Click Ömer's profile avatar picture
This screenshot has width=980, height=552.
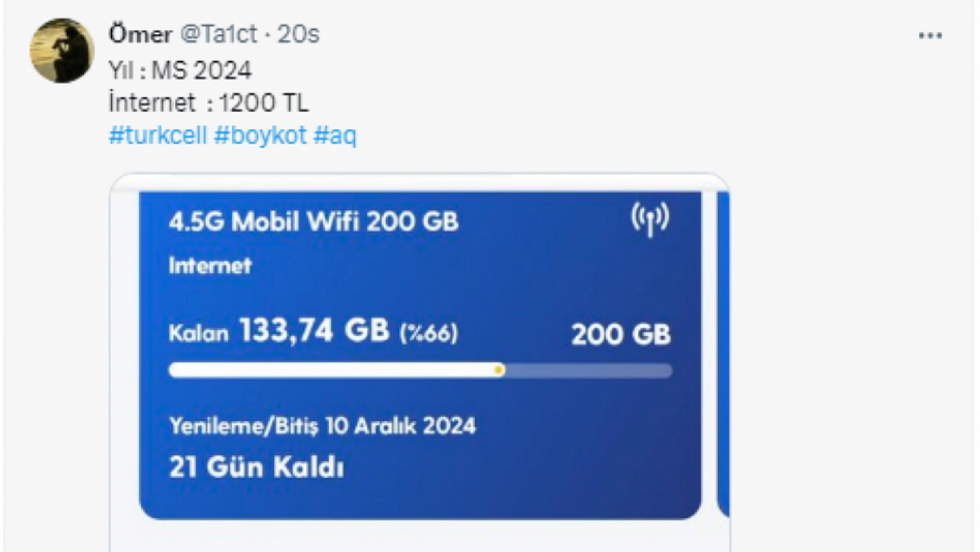point(62,51)
